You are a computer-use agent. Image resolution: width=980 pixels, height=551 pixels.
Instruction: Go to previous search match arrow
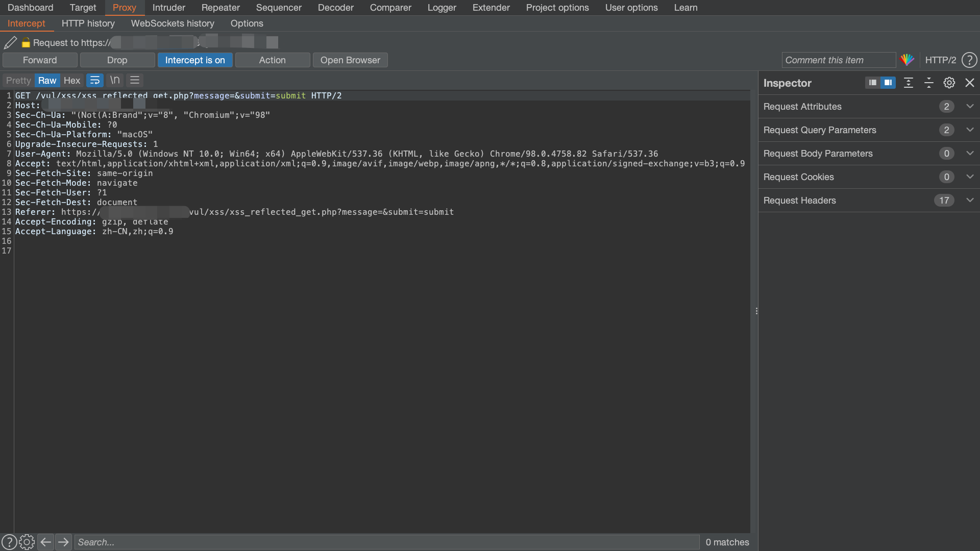[46, 542]
